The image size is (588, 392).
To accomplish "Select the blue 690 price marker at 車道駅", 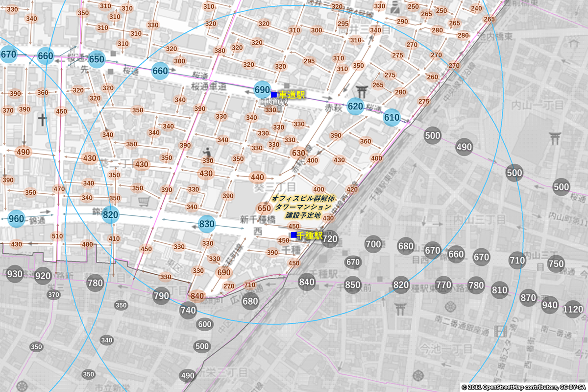I will point(263,90).
